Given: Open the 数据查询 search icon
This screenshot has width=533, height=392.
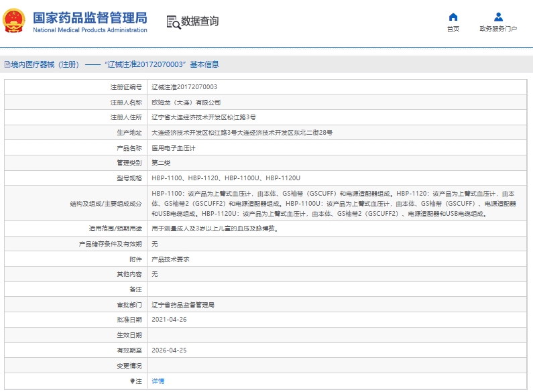Looking at the screenshot, I should 174,22.
